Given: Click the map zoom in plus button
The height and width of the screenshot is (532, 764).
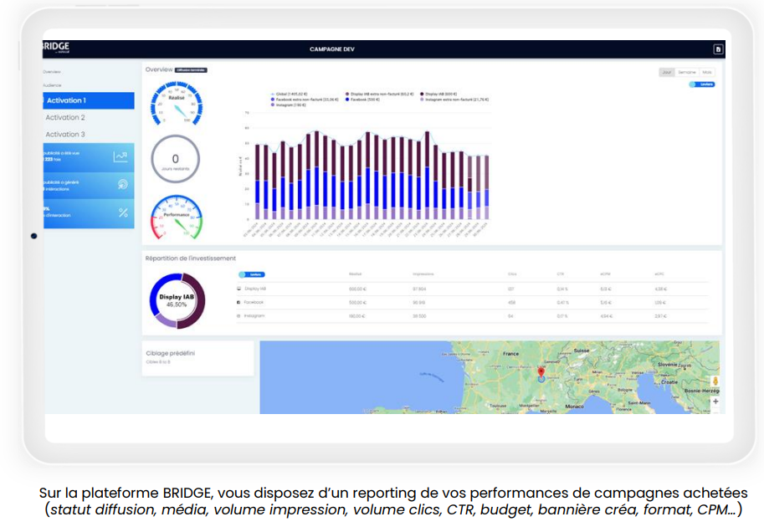Looking at the screenshot, I should pos(715,402).
